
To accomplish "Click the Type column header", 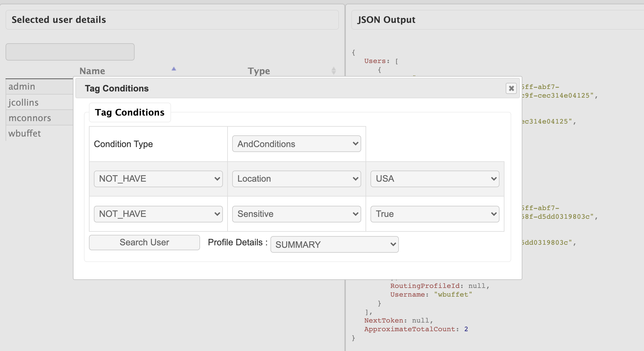I will [259, 71].
